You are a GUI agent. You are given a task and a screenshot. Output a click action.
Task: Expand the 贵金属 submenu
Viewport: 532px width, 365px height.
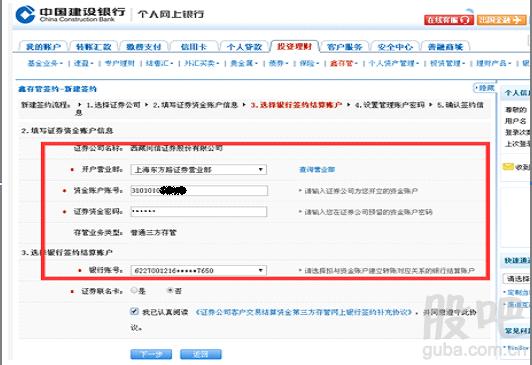click(244, 63)
